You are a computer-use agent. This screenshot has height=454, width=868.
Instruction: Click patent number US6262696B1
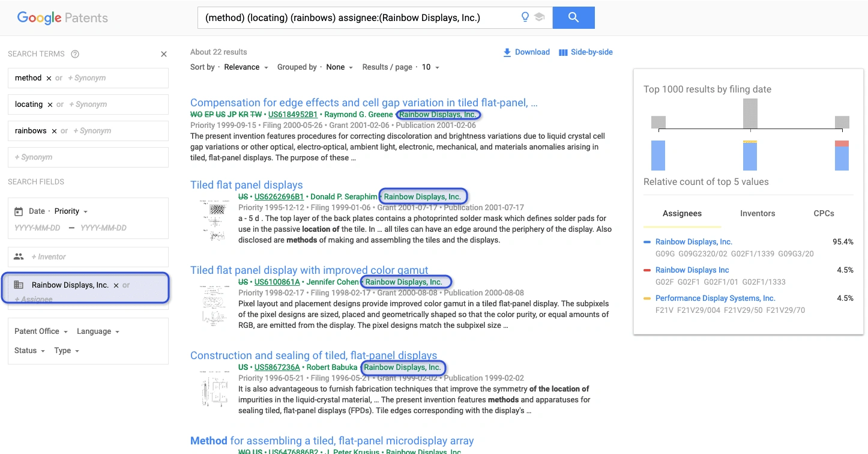(279, 197)
